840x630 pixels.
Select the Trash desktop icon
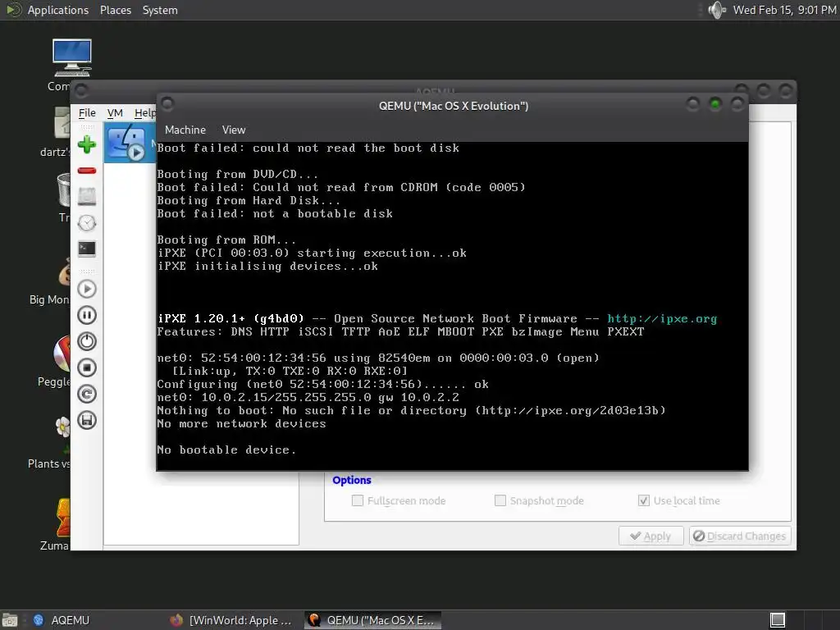[63, 190]
